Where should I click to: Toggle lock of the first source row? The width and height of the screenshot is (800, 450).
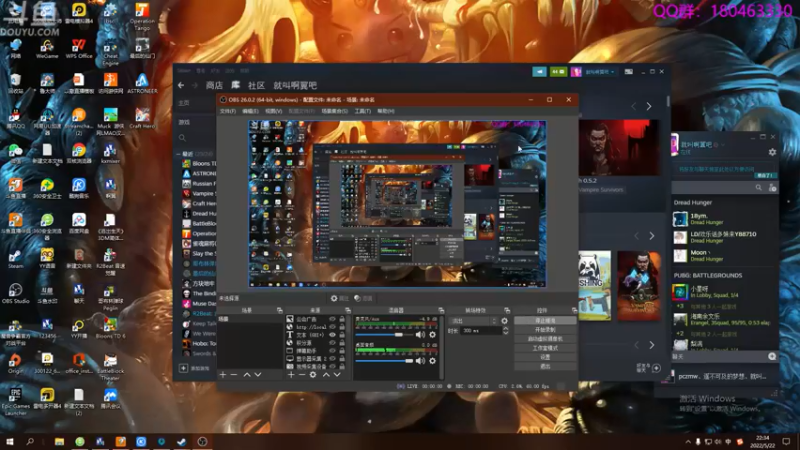[342, 319]
